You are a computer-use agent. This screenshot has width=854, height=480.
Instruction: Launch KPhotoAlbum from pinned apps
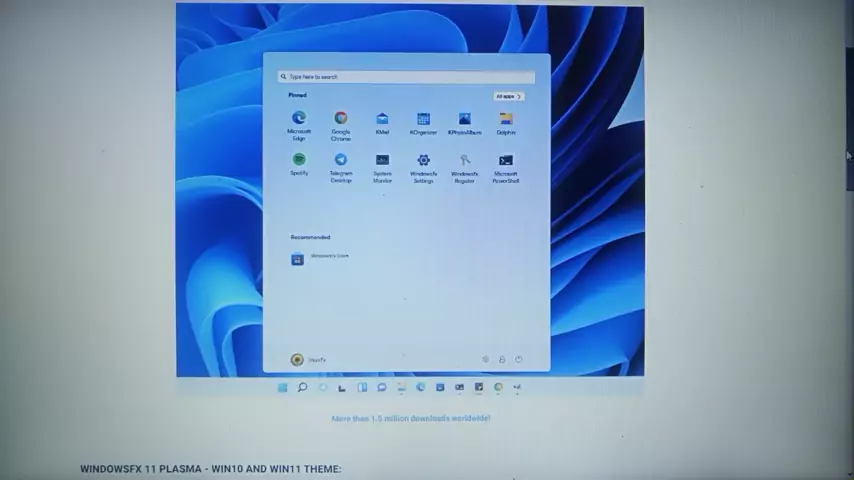465,123
